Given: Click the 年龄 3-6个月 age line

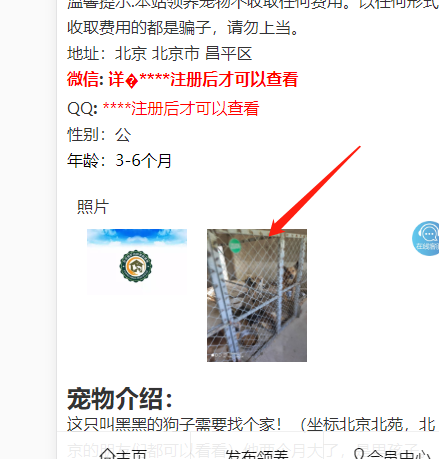Looking at the screenshot, I should point(119,161).
